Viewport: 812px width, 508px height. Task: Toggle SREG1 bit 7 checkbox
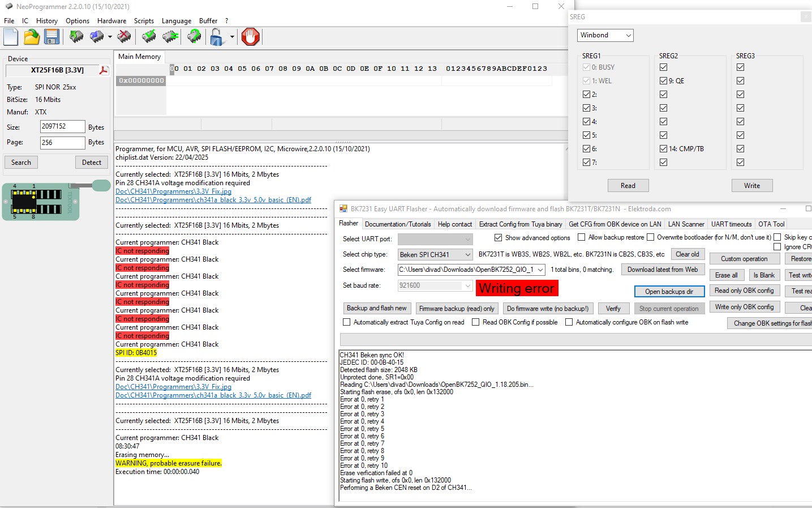[x=586, y=163]
